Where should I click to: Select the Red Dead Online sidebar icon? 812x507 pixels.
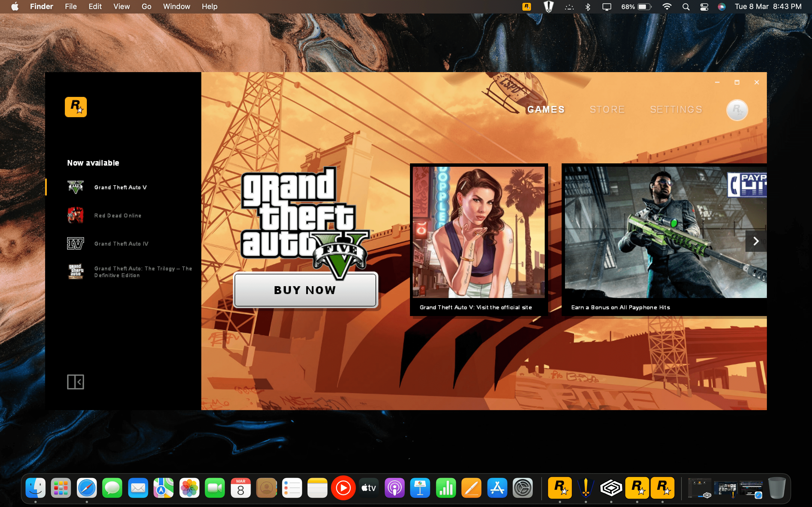[x=75, y=215]
